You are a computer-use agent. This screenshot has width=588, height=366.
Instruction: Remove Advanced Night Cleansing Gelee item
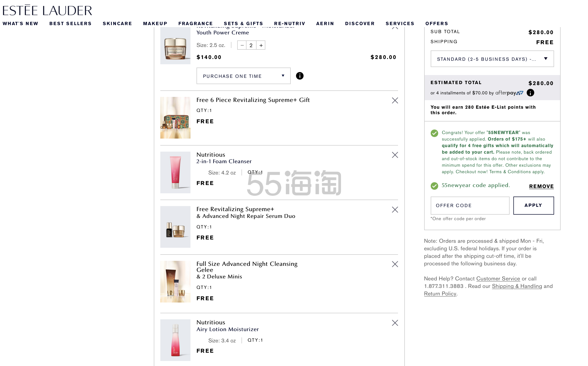pos(395,264)
